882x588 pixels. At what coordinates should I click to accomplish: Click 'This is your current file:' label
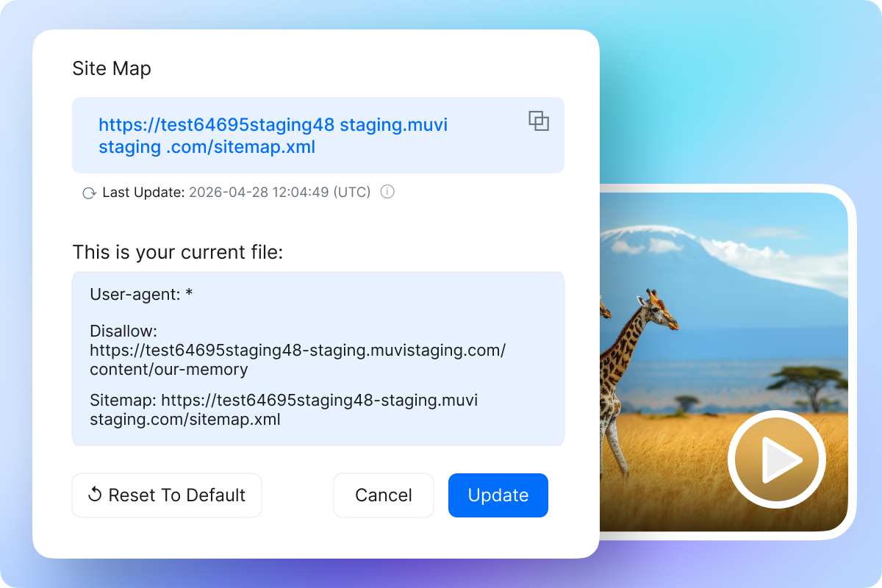[178, 252]
